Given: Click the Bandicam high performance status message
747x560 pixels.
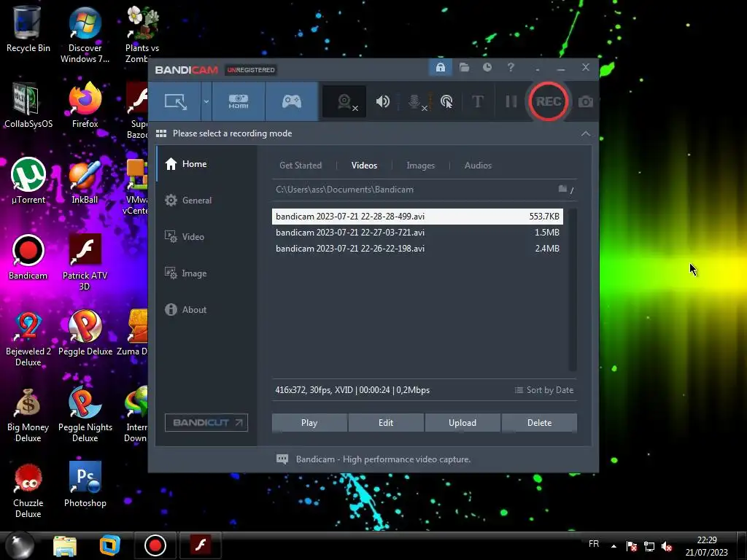Looking at the screenshot, I should [383, 459].
